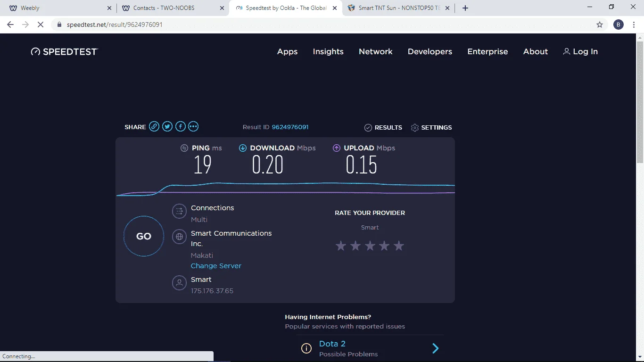
Task: Open the Dota 2 problems link
Action: (x=332, y=344)
